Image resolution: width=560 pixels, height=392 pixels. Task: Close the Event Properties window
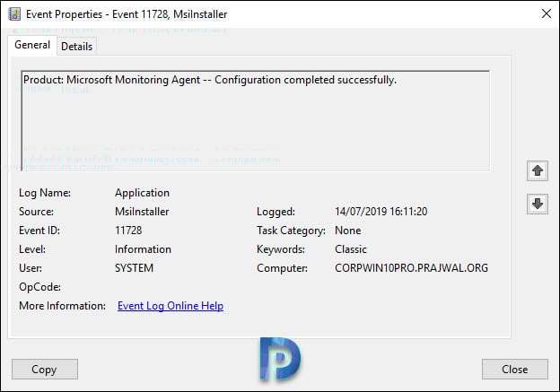pyautogui.click(x=546, y=14)
